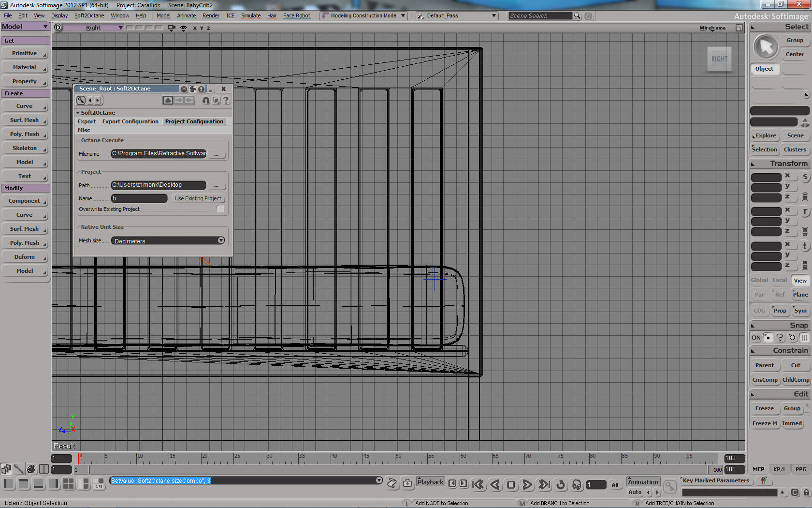Play animation backward

(495, 484)
